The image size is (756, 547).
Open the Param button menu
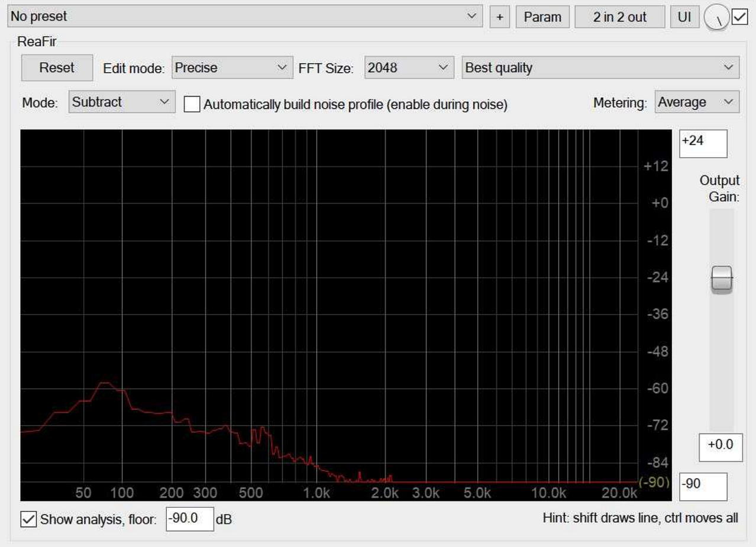(542, 17)
